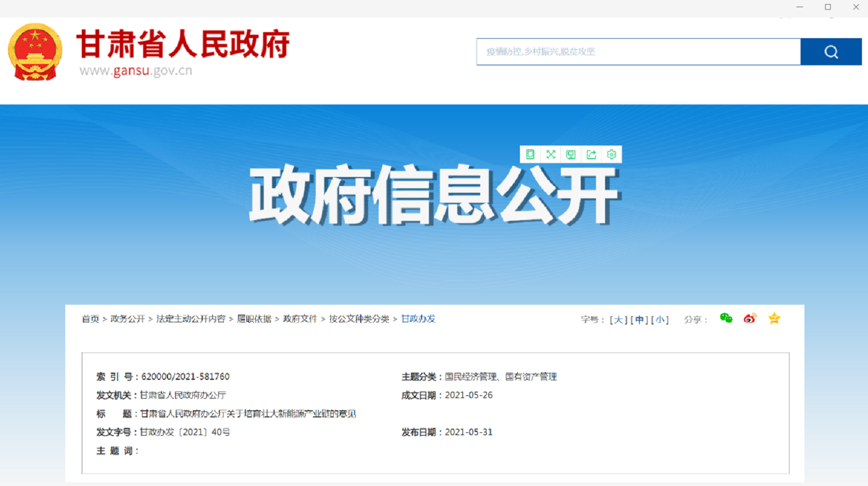868x486 pixels.
Task: Click the national emblem logo
Action: [35, 52]
